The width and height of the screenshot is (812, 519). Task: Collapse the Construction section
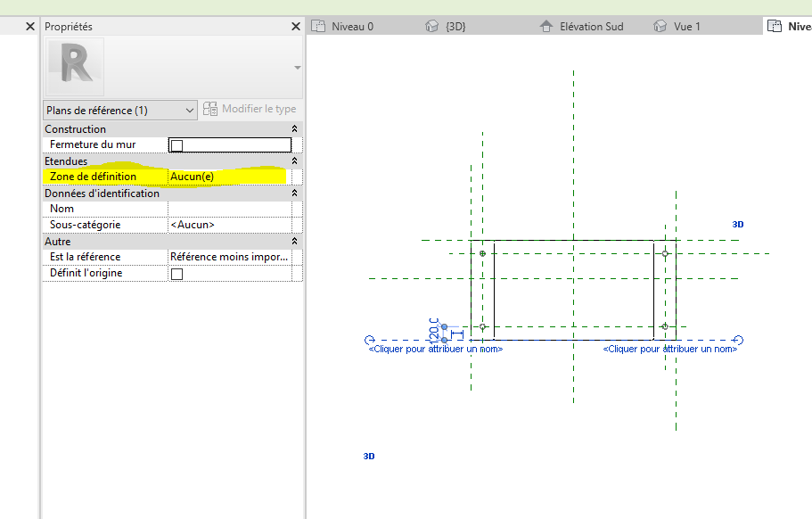pos(295,129)
